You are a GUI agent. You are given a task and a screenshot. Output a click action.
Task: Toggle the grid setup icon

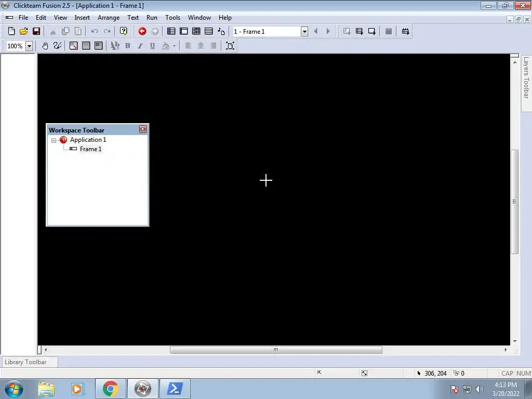click(73, 46)
